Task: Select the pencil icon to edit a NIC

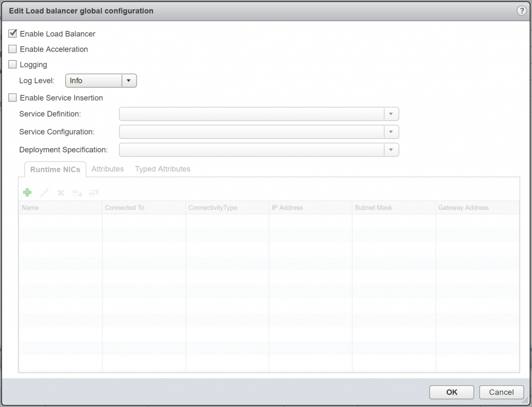Action: pyautogui.click(x=44, y=192)
